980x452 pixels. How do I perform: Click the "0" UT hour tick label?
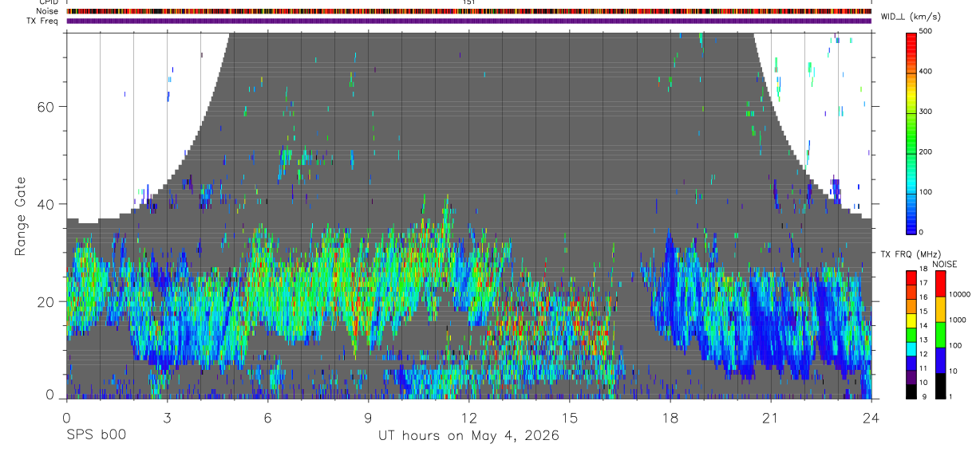pyautogui.click(x=66, y=417)
